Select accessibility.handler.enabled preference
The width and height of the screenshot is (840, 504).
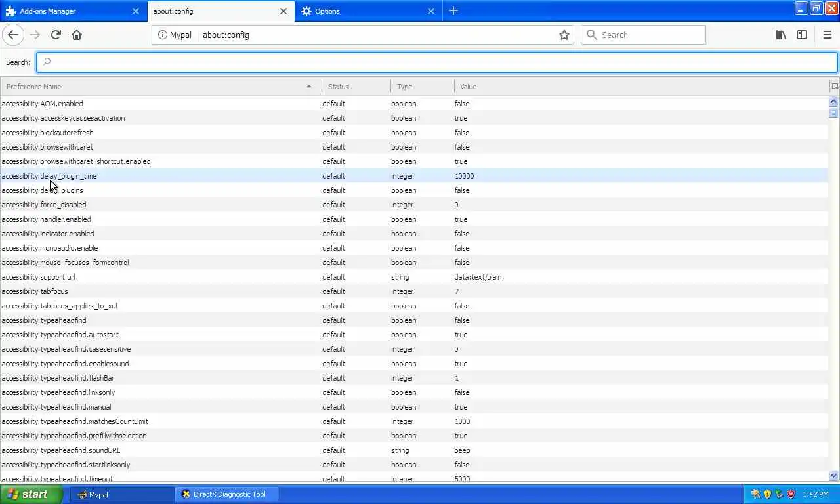click(x=414, y=219)
